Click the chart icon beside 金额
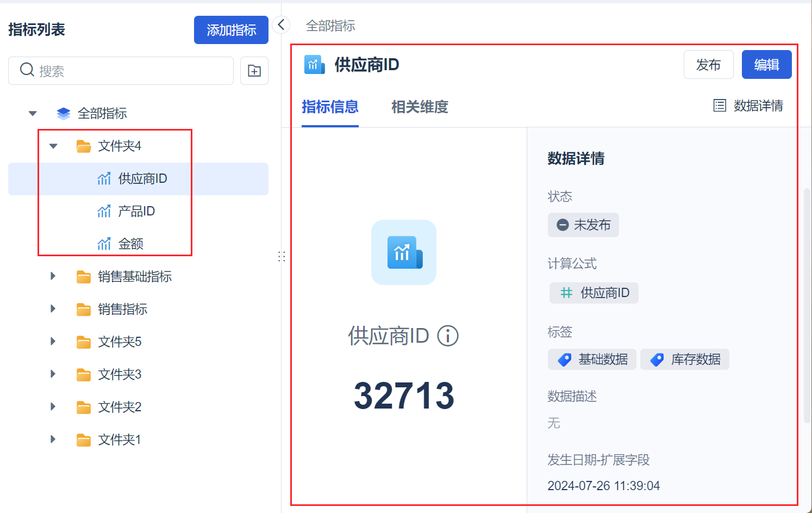Viewport: 812px width, 513px height. click(104, 244)
